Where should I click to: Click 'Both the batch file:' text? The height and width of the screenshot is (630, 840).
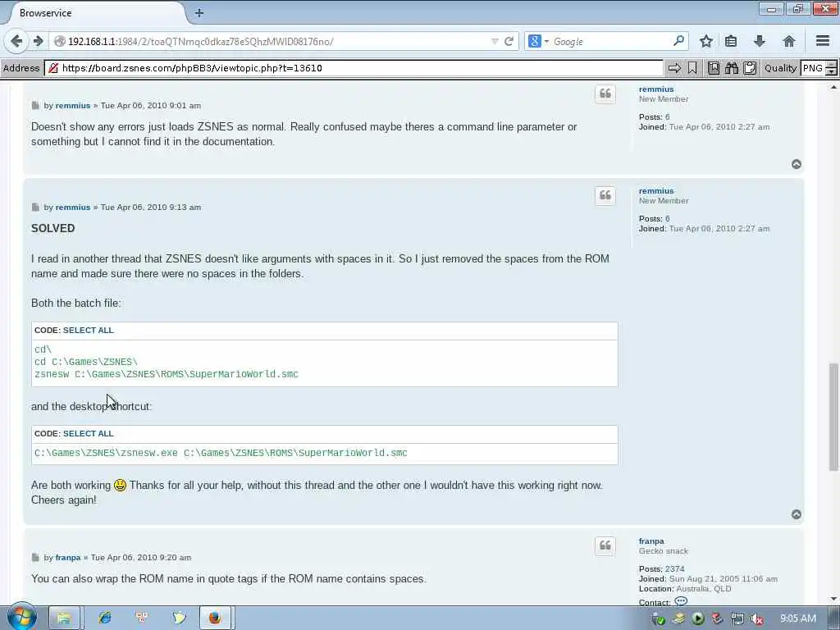coord(76,304)
